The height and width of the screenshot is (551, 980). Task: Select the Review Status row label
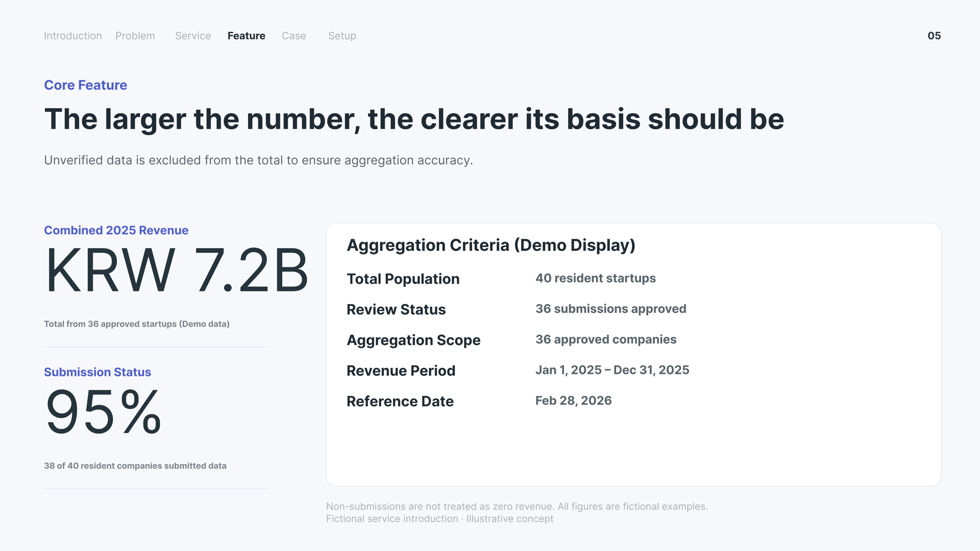click(396, 310)
